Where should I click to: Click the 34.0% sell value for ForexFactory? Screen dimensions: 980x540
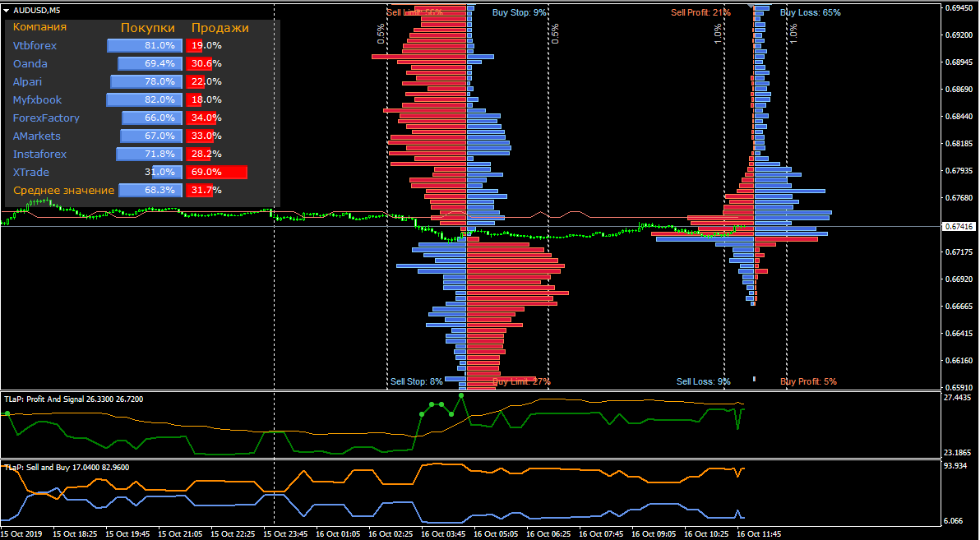[206, 118]
